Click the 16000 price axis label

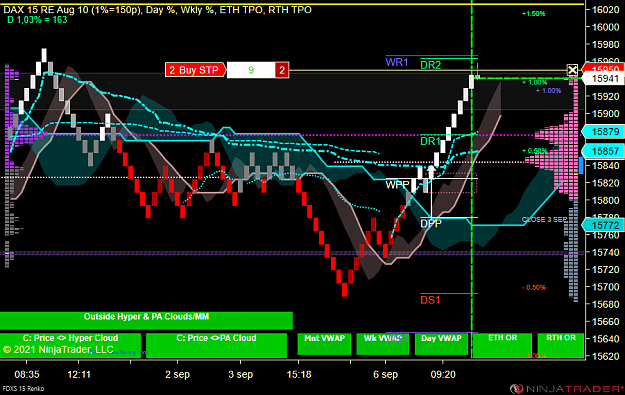[x=605, y=27]
